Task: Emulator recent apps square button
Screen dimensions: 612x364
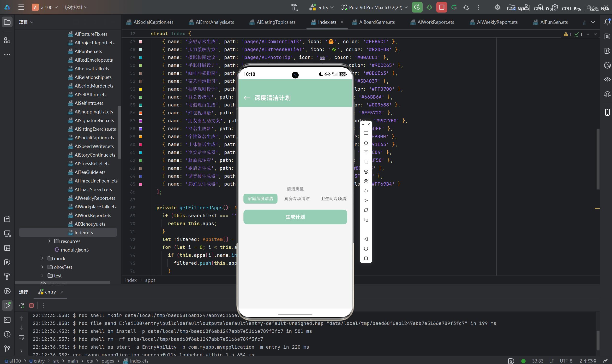Action: [x=366, y=258]
